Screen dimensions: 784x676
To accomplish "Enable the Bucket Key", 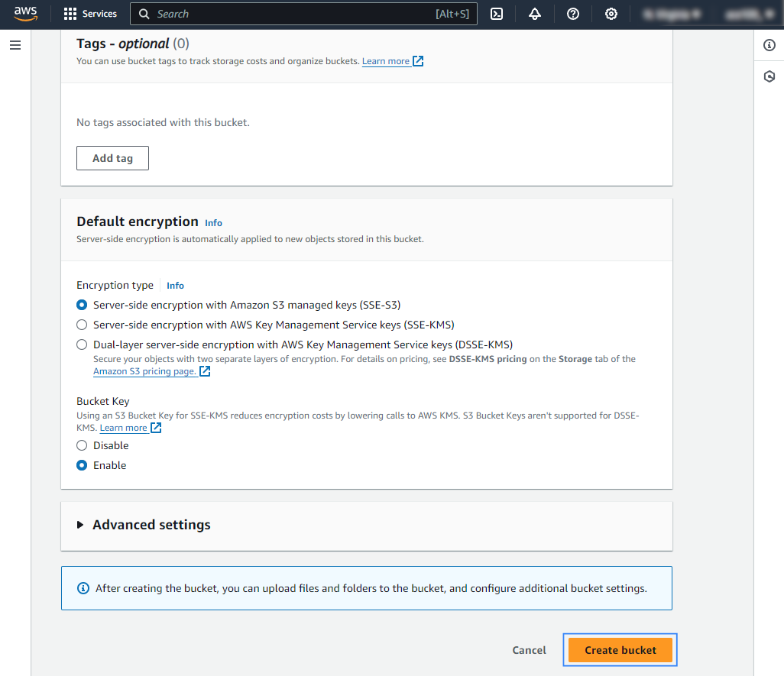I will pyautogui.click(x=82, y=465).
